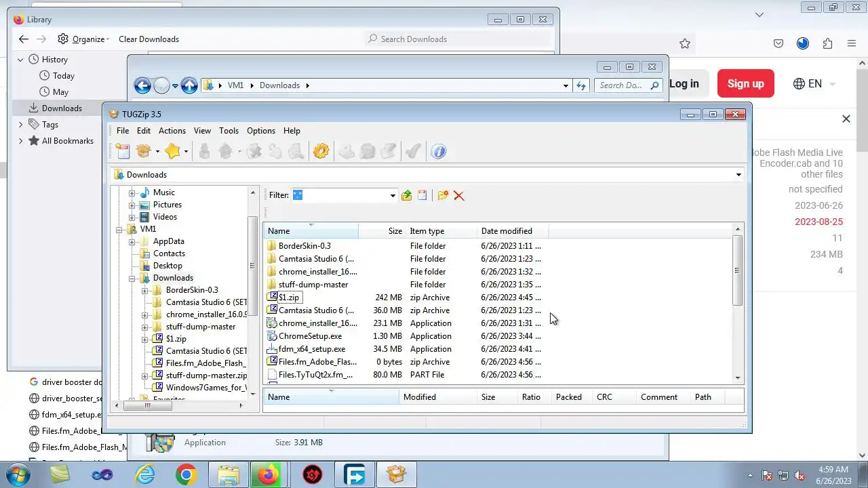Click Explorer window's Up folder arrow
This screenshot has width=868, height=488.
[x=189, y=85]
